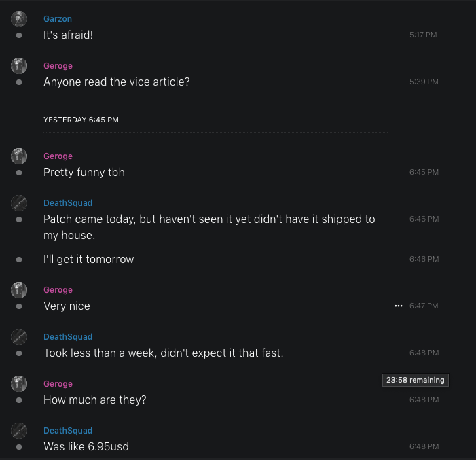The height and width of the screenshot is (460, 476).
Task: Click Geroge's avatar above the vice article message
Action: click(x=19, y=66)
